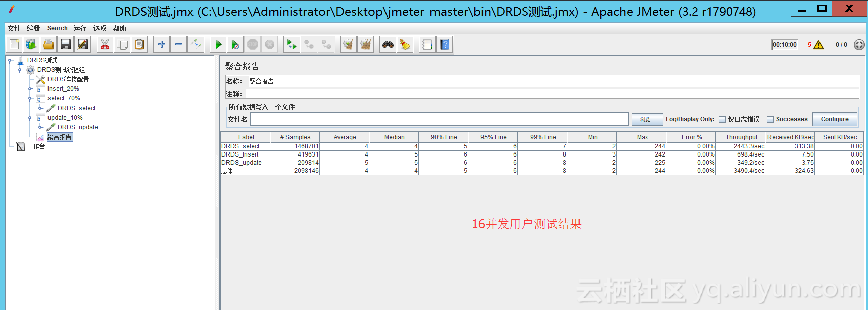The height and width of the screenshot is (310, 868).
Task: Collapse the select_70% node
Action: 30,99
